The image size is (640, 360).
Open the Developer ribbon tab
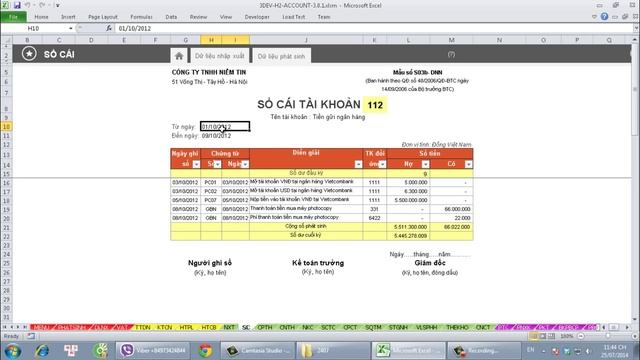[x=257, y=17]
